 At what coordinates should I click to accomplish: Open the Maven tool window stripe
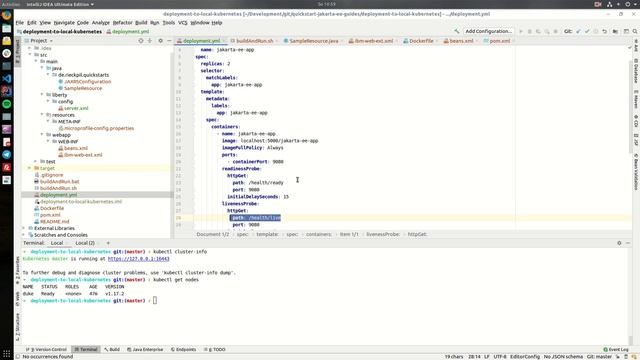click(x=636, y=99)
